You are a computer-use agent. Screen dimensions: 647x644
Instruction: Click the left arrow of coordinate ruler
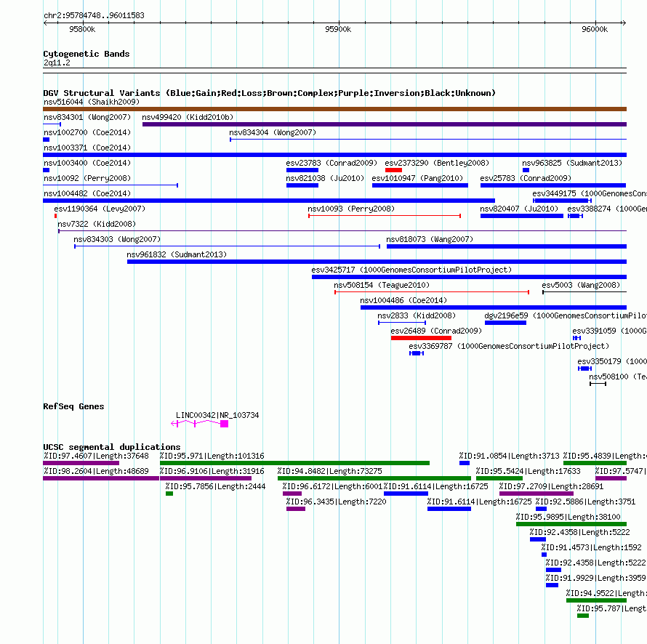(x=45, y=23)
